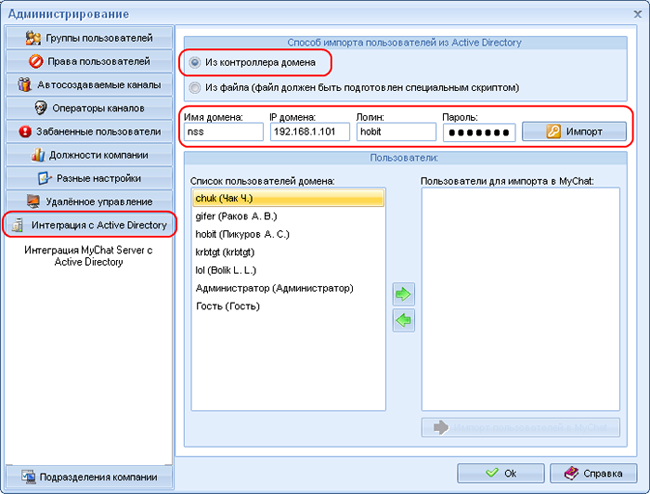650x494 pixels.
Task: Open Подразделения компании at the sidebar bottom
Action: coord(86,476)
